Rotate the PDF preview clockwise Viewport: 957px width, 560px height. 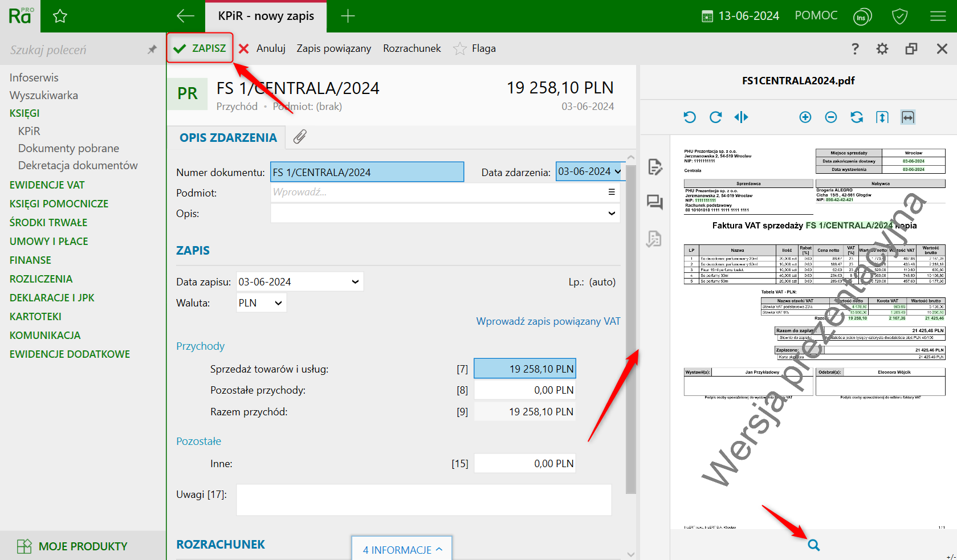715,117
